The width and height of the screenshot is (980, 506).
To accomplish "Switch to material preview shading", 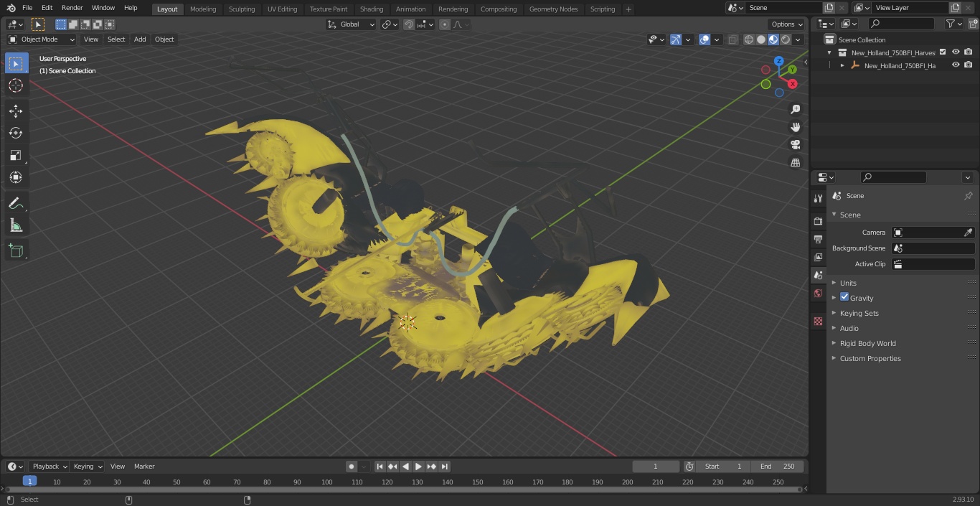I will (x=773, y=39).
